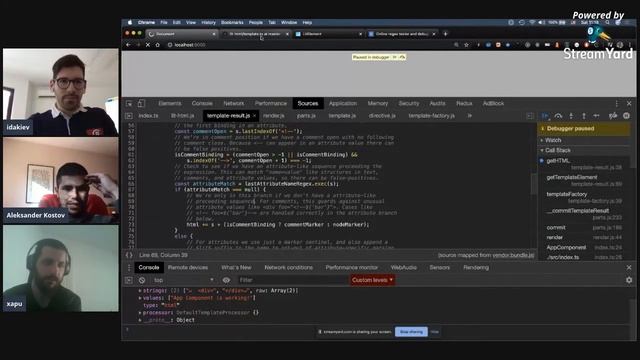640x360 pixels.
Task: Click the clear console icon
Action: (142, 280)
